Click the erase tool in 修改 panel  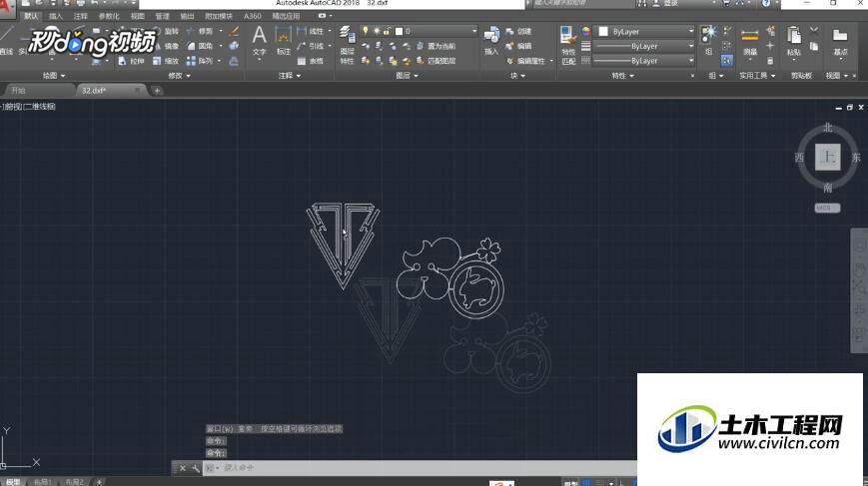point(234,32)
